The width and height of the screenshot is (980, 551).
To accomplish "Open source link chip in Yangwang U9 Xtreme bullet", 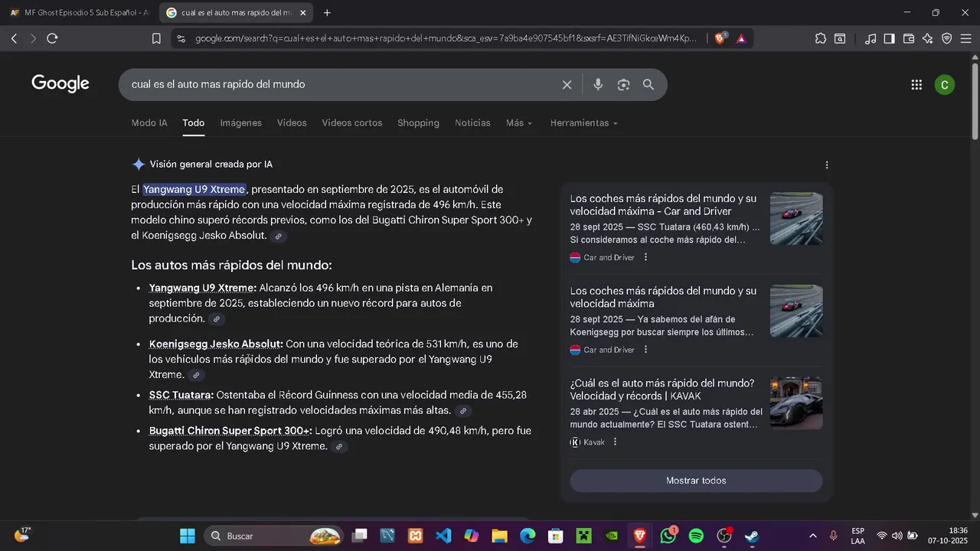I will [x=217, y=319].
